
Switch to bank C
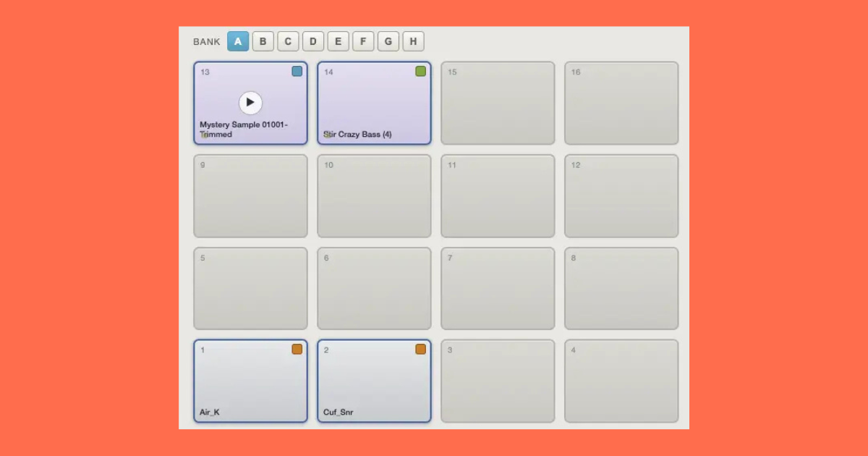288,41
